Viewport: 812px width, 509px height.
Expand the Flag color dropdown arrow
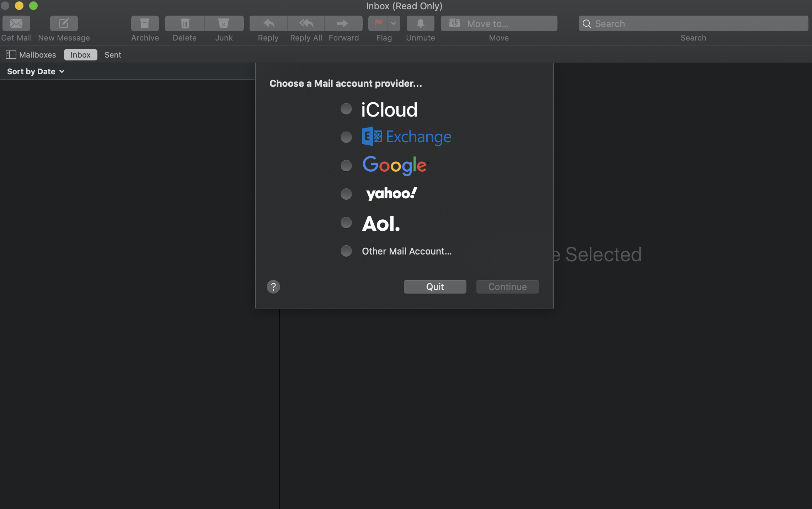click(394, 23)
